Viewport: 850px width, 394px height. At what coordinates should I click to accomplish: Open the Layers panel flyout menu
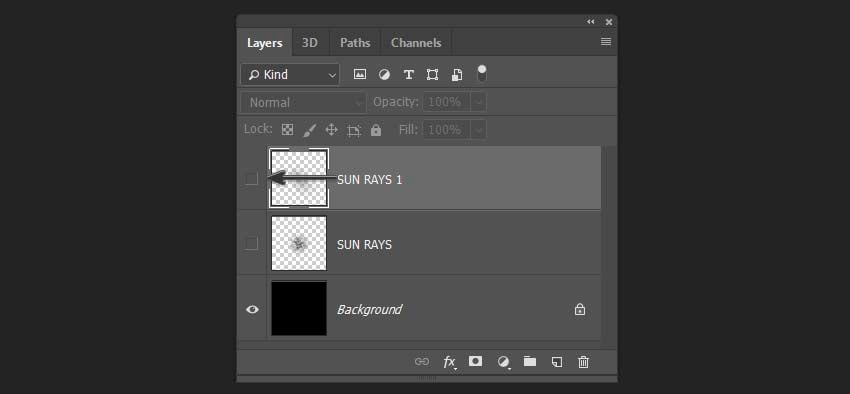606,42
